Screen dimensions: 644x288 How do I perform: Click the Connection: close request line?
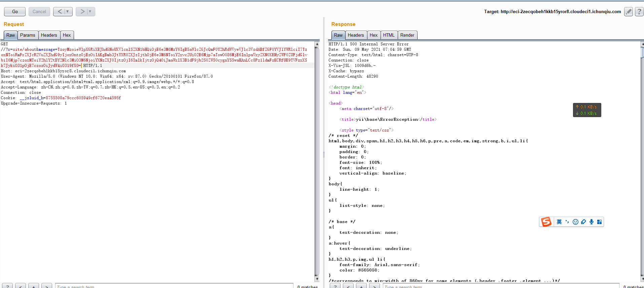(21, 93)
